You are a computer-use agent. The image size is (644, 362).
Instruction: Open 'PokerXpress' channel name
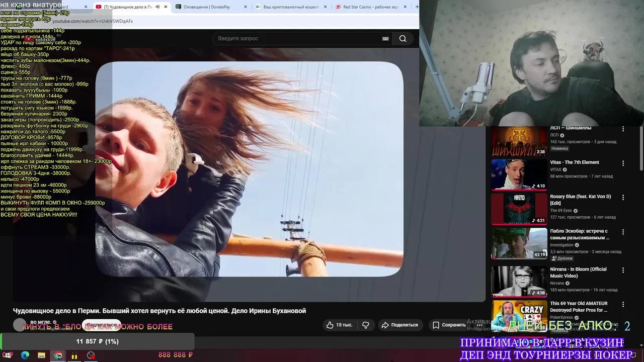click(x=560, y=318)
